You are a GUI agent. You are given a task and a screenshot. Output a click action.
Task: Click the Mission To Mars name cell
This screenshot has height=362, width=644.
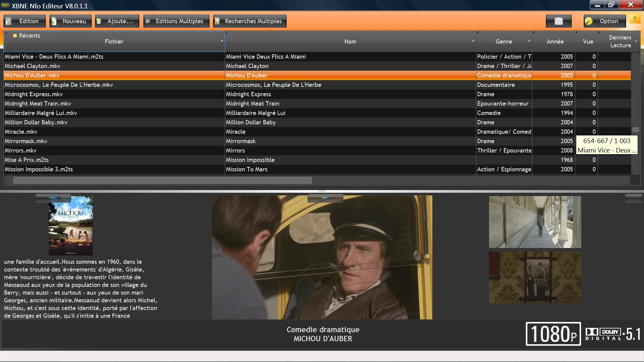350,169
